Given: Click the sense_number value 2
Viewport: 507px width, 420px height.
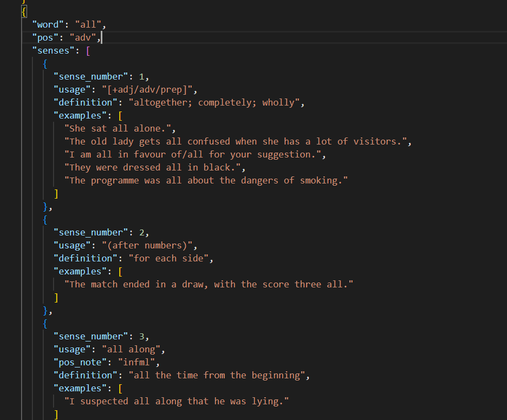Looking at the screenshot, I should point(141,232).
